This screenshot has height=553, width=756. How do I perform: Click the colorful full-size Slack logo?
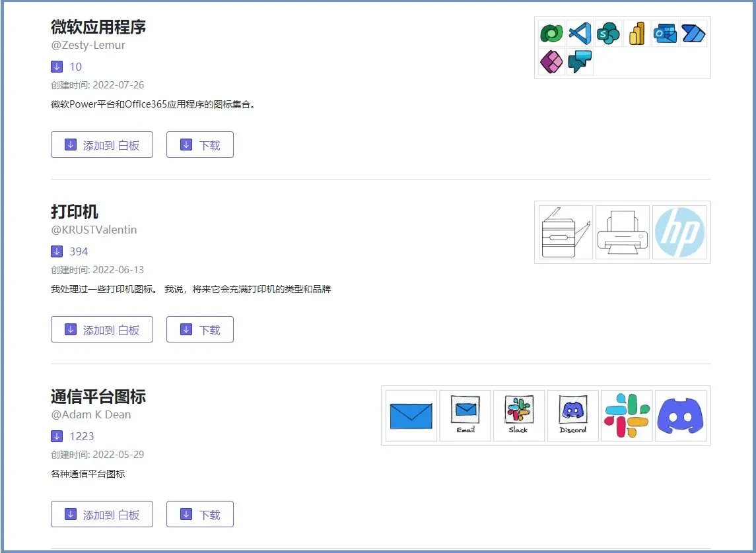(626, 414)
